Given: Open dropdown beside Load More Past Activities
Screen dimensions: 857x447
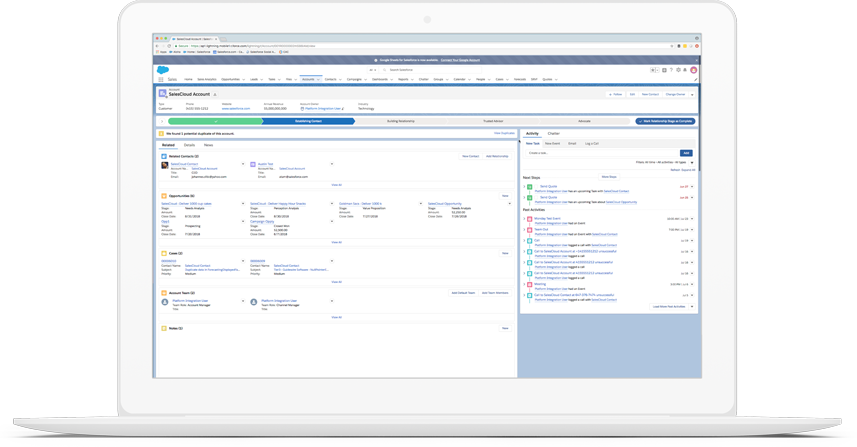Looking at the screenshot, I should tap(692, 307).
